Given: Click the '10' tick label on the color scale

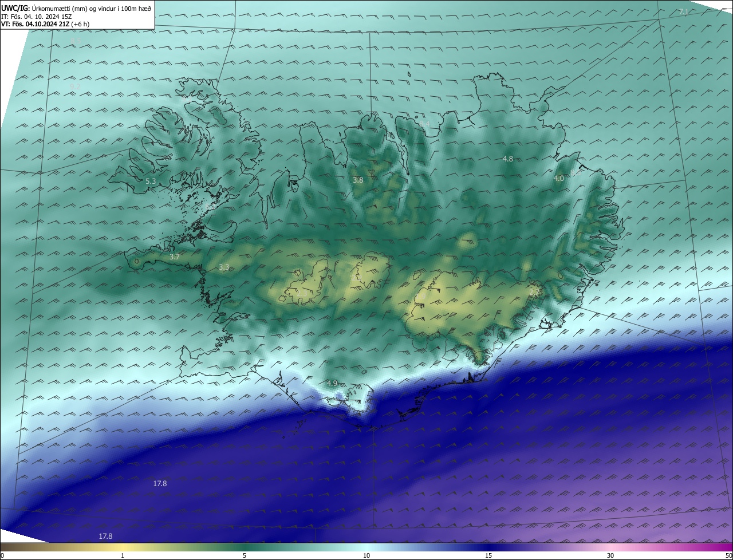Looking at the screenshot, I should pyautogui.click(x=366, y=555).
